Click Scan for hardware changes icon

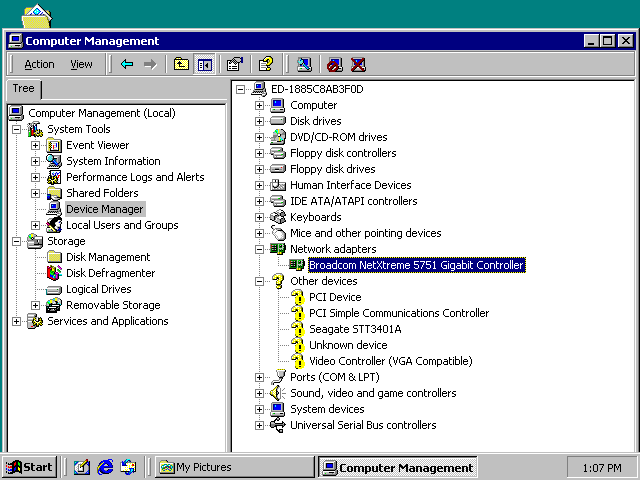(304, 64)
